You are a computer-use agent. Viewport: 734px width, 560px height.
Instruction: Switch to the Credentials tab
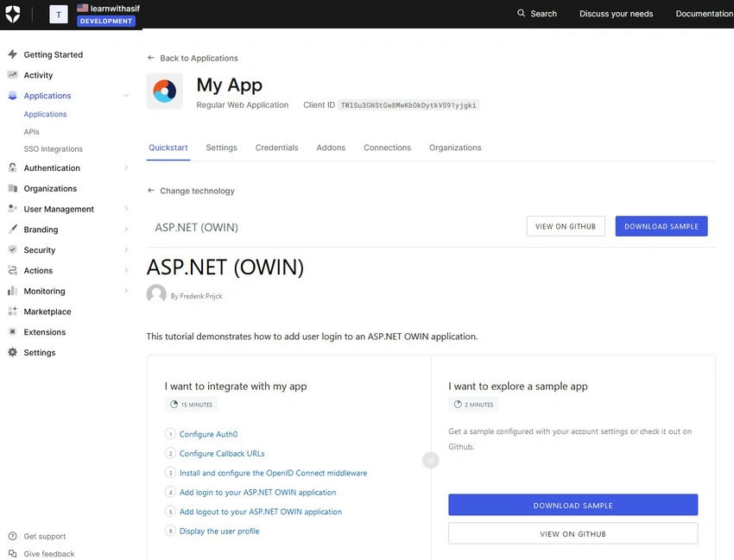pos(276,148)
